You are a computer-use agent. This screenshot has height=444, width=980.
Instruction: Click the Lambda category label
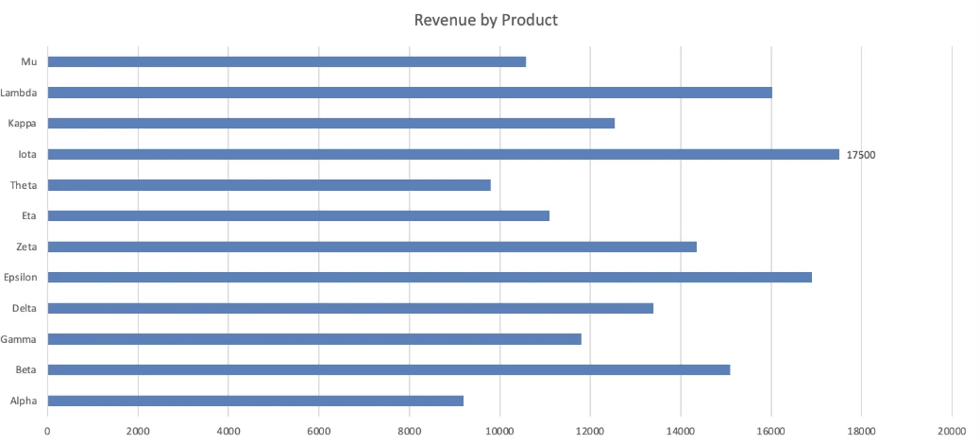19,93
